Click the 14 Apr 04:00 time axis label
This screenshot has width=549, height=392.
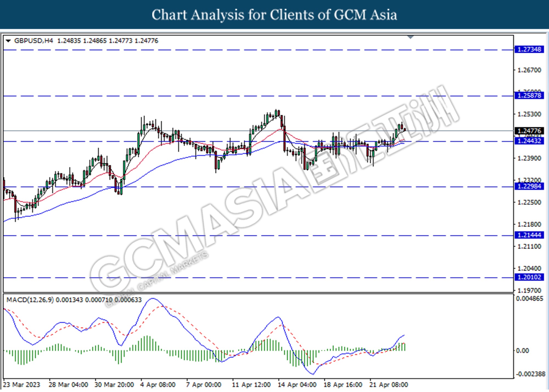tap(297, 385)
